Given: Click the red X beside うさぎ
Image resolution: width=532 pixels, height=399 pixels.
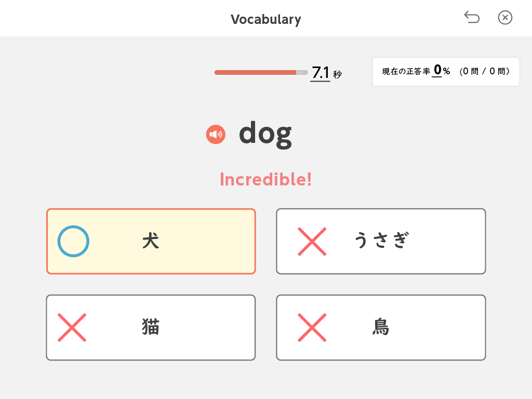Looking at the screenshot, I should click(x=312, y=241).
